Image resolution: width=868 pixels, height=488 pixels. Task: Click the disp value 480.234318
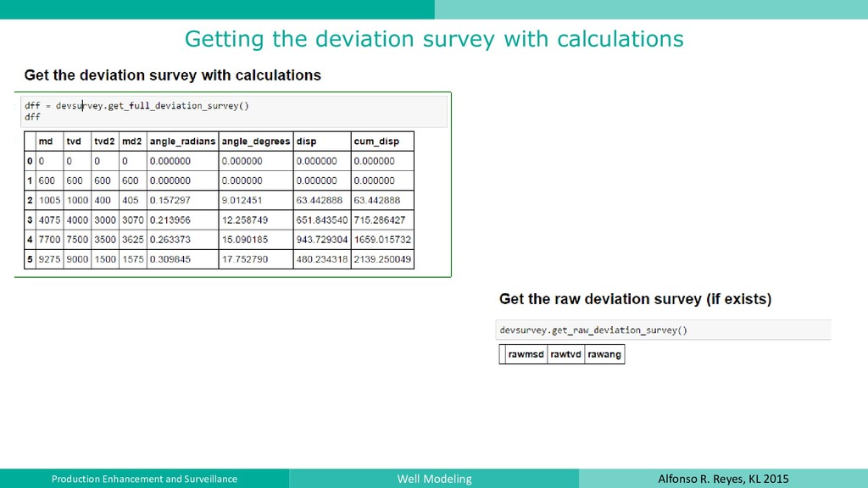[321, 259]
